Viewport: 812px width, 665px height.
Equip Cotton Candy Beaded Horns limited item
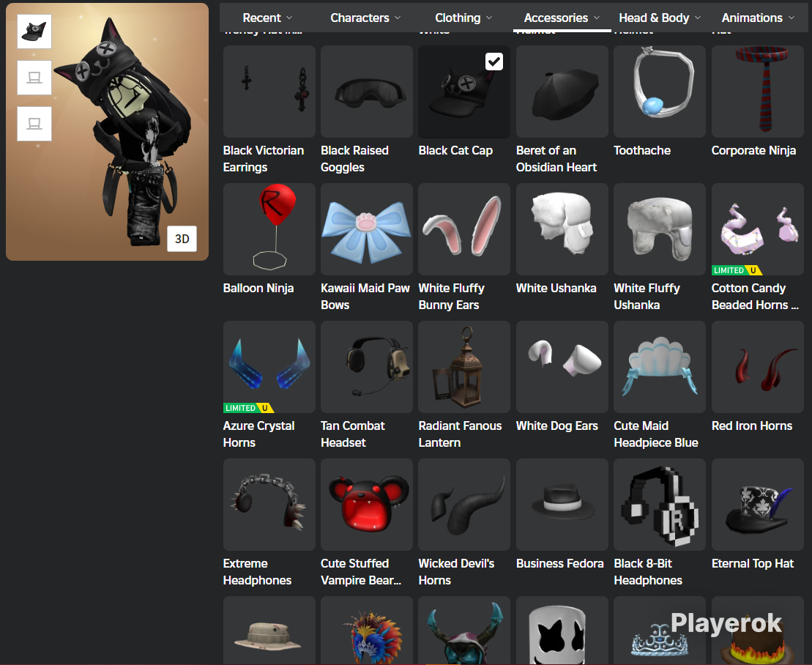pos(758,229)
